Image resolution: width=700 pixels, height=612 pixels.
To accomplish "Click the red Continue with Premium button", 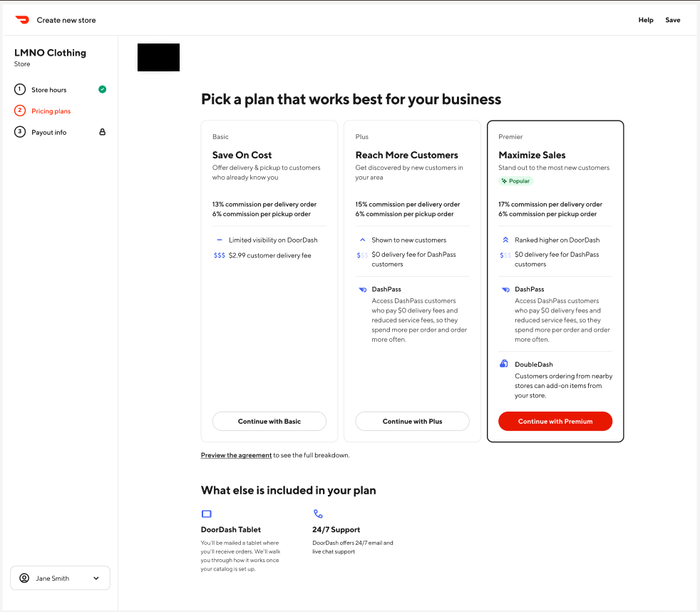I will [555, 422].
